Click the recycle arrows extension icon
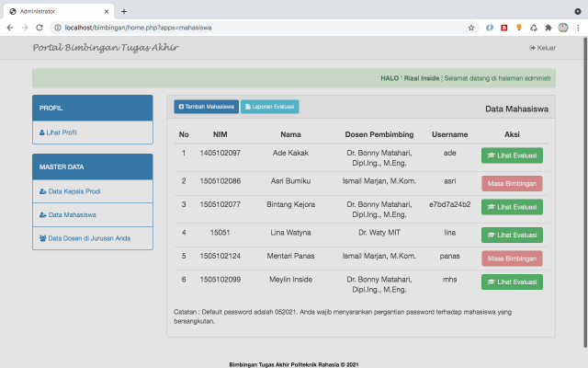The image size is (588, 368). 534,28
